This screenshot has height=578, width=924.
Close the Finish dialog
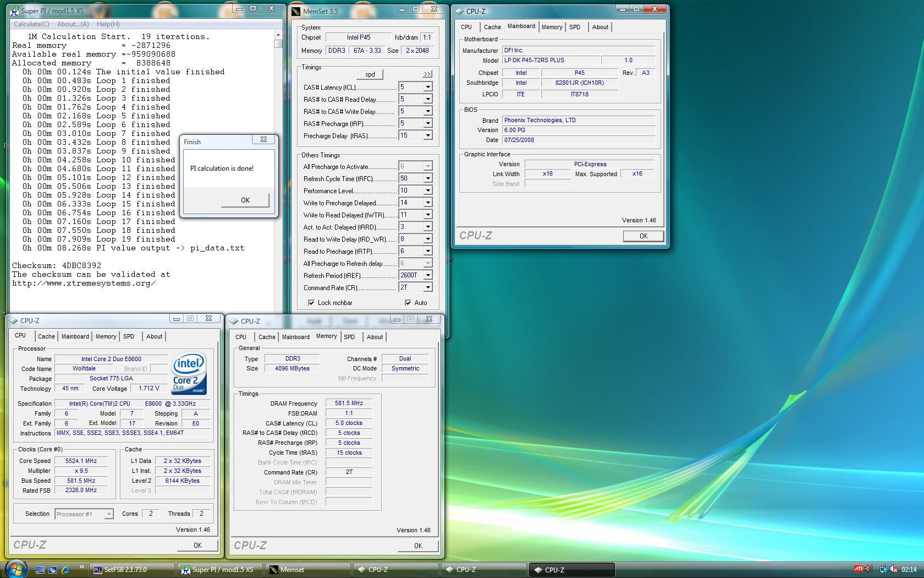coord(263,140)
